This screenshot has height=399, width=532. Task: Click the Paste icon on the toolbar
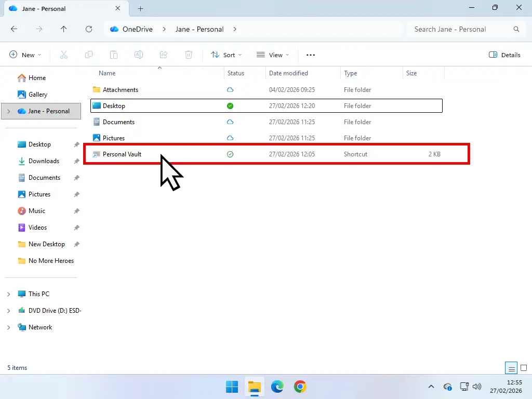pyautogui.click(x=114, y=55)
